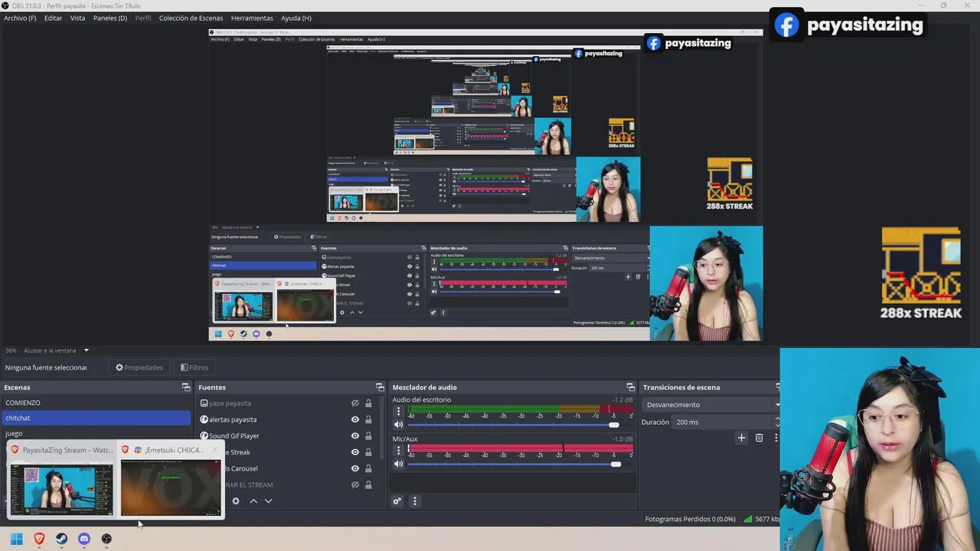Open the Windows Start menu
The width and height of the screenshot is (980, 551).
click(x=17, y=539)
